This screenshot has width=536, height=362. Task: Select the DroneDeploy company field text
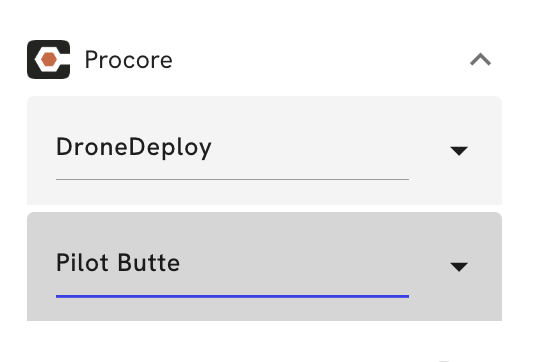point(134,147)
